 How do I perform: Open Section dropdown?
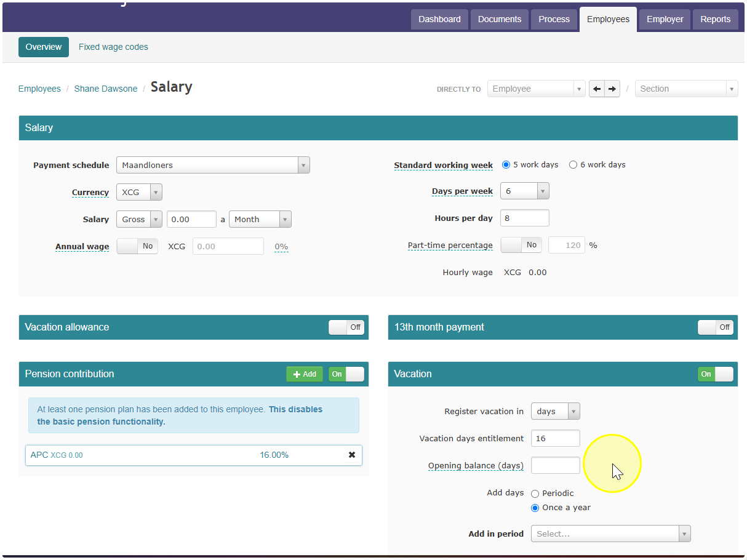687,89
